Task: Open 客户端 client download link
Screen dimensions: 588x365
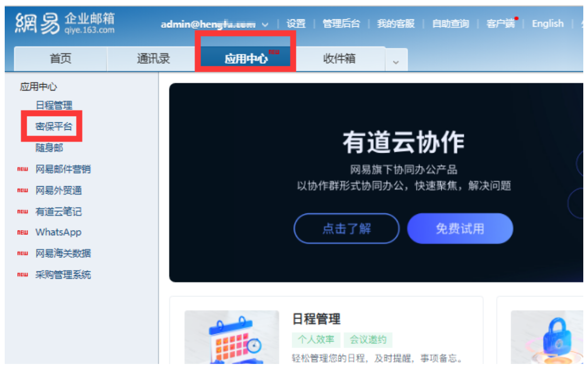Action: point(501,24)
